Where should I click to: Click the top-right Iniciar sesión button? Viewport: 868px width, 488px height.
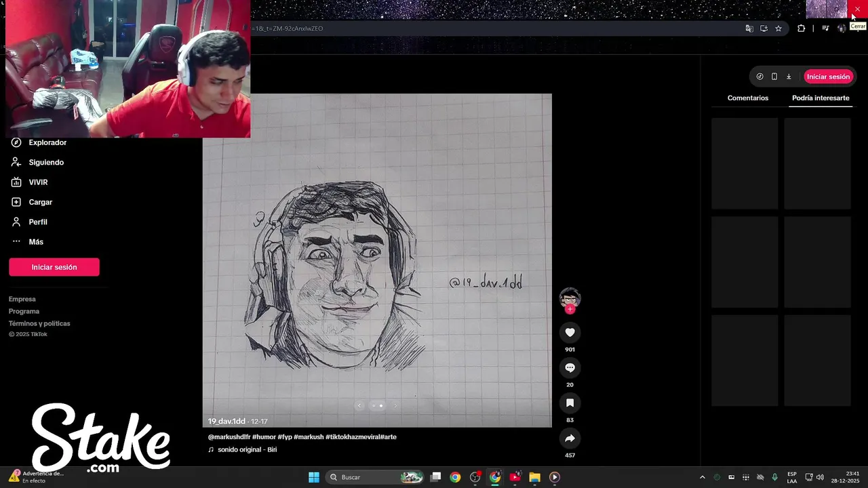coord(828,77)
